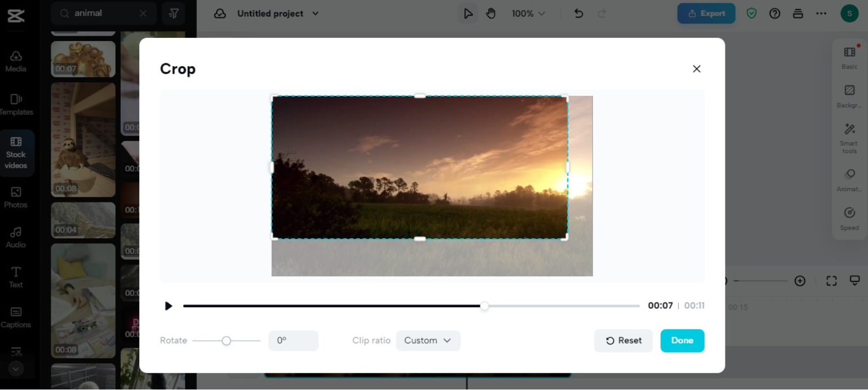
Task: Toggle timeline fullscreen view icon
Action: point(832,281)
